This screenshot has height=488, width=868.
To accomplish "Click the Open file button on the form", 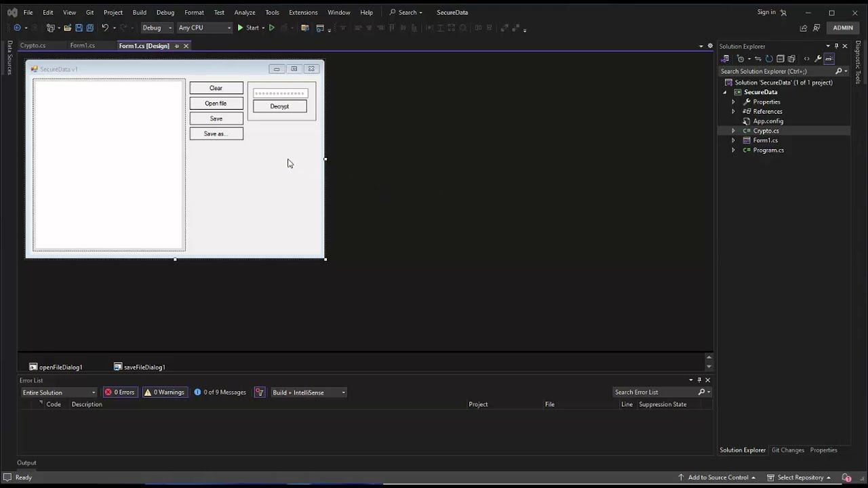I will pos(216,103).
